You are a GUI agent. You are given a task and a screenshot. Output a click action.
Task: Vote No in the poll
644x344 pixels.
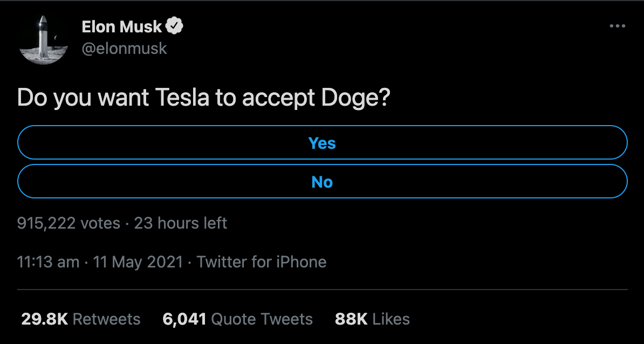[x=322, y=182]
